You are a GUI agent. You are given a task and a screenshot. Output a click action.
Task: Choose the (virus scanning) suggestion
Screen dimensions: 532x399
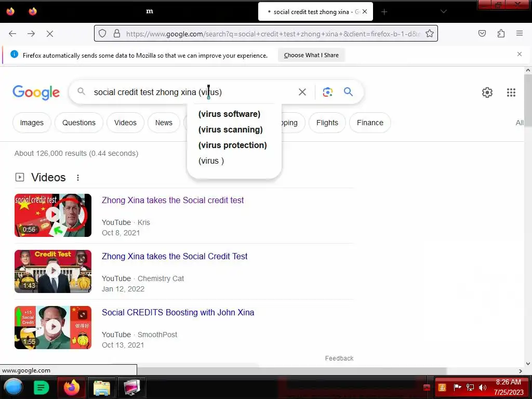(x=230, y=129)
